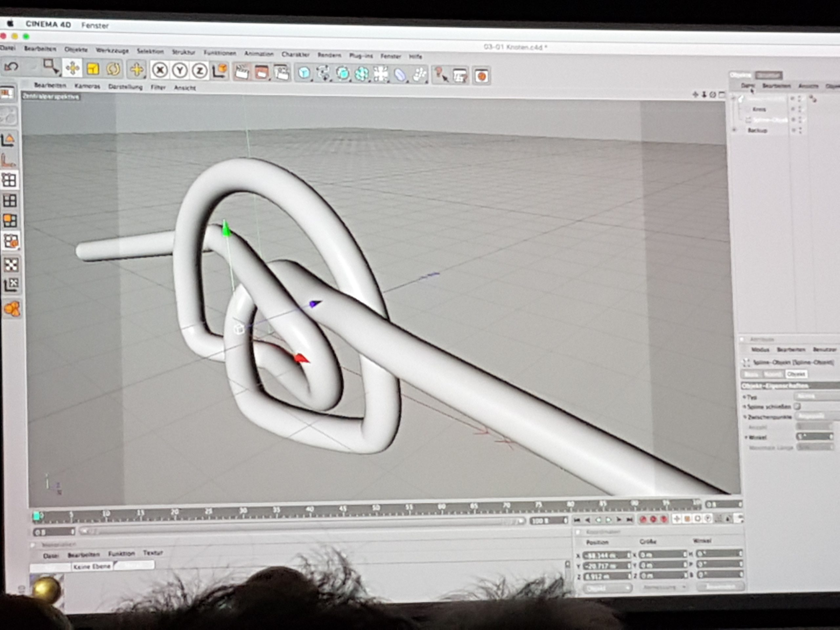The height and width of the screenshot is (630, 840).
Task: Expand the Backup object in tree
Action: 734,130
